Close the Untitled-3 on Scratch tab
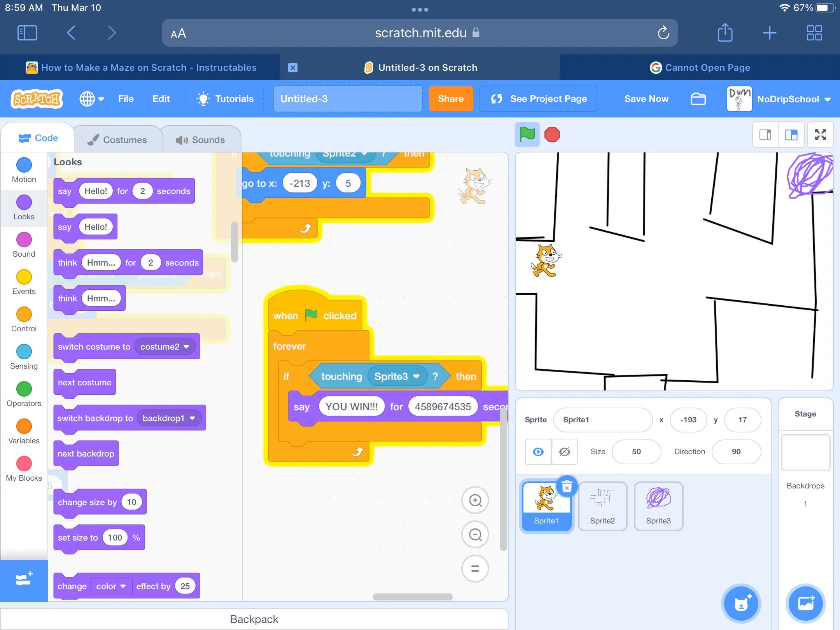This screenshot has width=840, height=630. click(293, 68)
